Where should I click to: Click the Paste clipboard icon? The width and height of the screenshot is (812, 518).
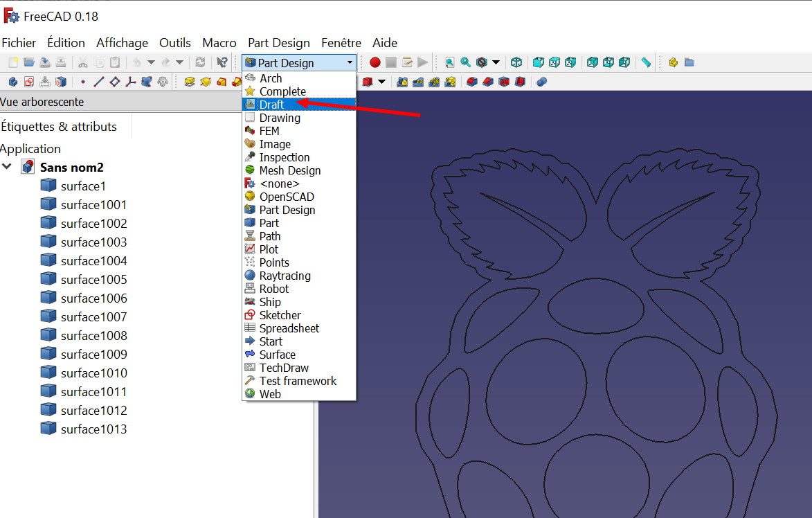pyautogui.click(x=115, y=63)
